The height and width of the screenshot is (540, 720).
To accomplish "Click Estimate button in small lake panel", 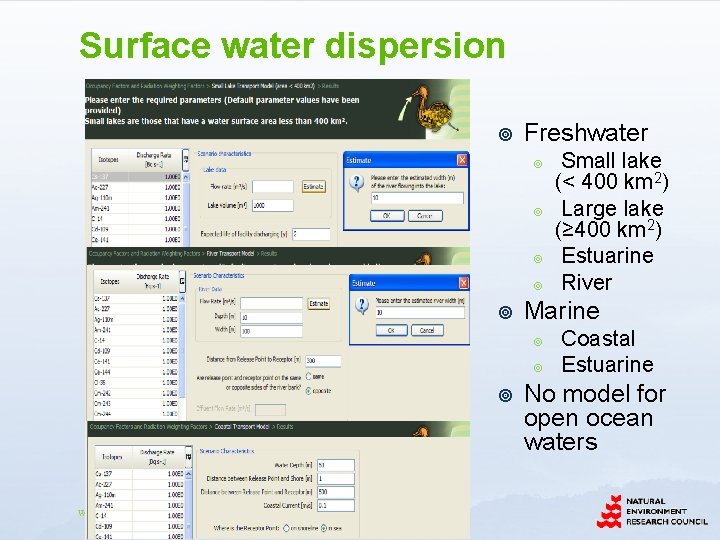I will (x=314, y=186).
